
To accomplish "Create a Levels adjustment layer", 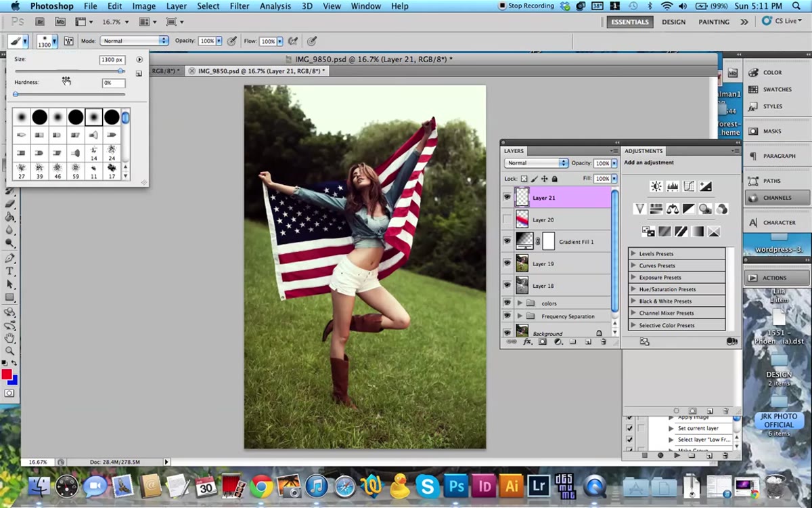I will point(673,186).
